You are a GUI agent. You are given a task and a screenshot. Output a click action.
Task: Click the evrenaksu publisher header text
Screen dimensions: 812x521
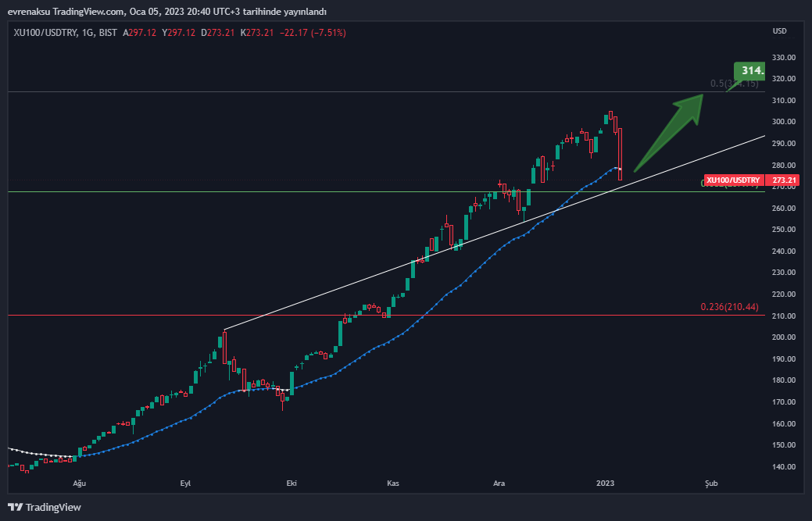166,12
